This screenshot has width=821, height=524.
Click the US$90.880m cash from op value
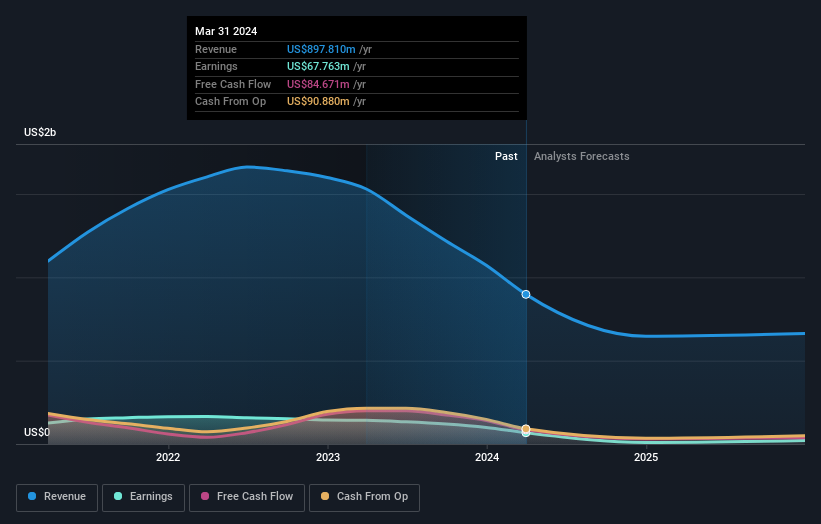(x=318, y=102)
